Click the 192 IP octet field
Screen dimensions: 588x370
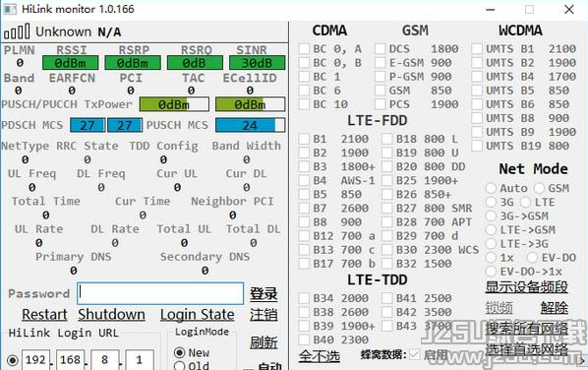(x=35, y=360)
